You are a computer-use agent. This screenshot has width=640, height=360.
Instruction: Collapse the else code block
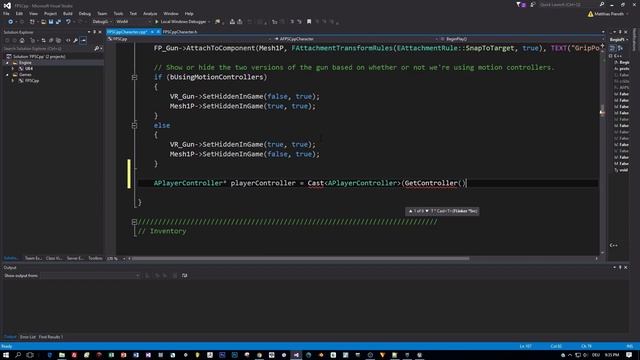point(134,125)
